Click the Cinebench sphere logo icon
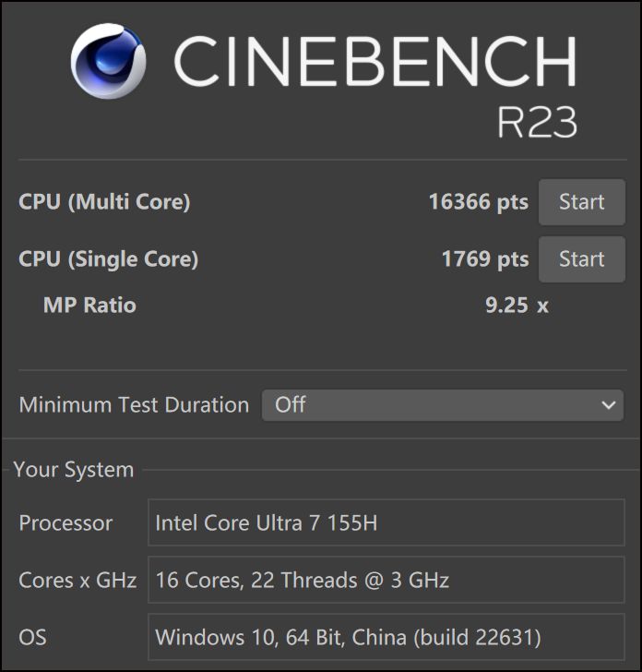Screen dimensions: 642x672 (x=108, y=61)
